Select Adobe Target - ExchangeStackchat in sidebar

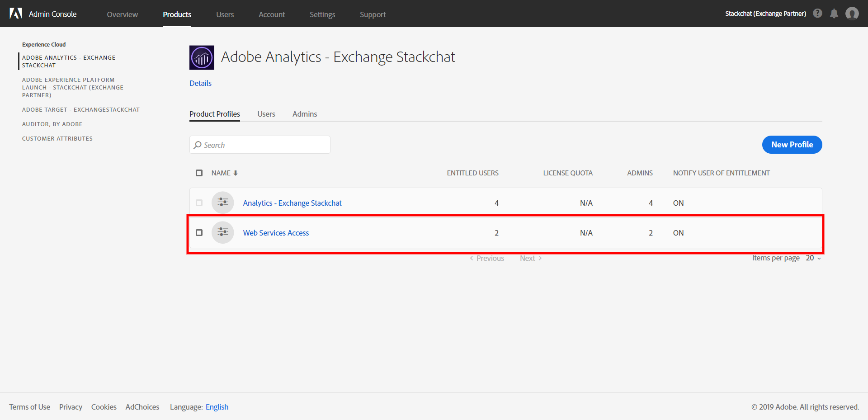[x=81, y=110]
